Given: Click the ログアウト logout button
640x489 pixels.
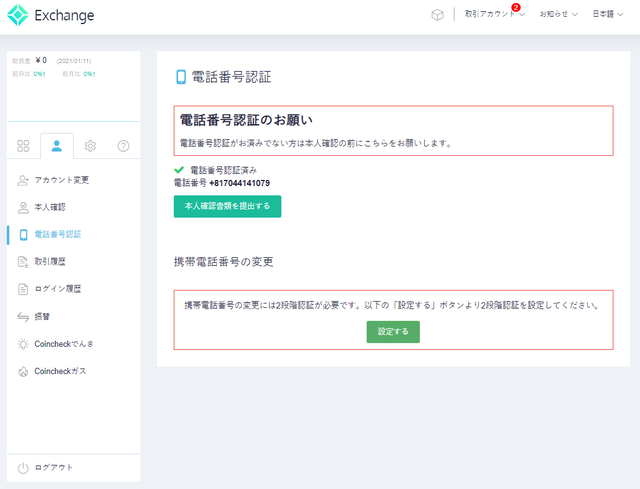Looking at the screenshot, I should point(74,468).
